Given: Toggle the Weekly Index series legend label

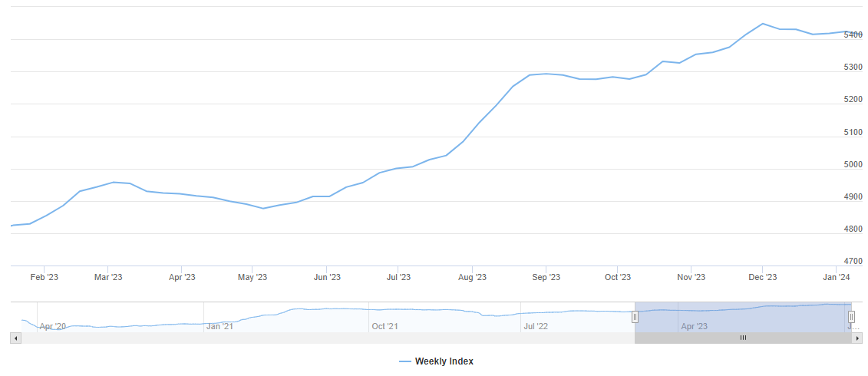Looking at the screenshot, I should tap(444, 361).
